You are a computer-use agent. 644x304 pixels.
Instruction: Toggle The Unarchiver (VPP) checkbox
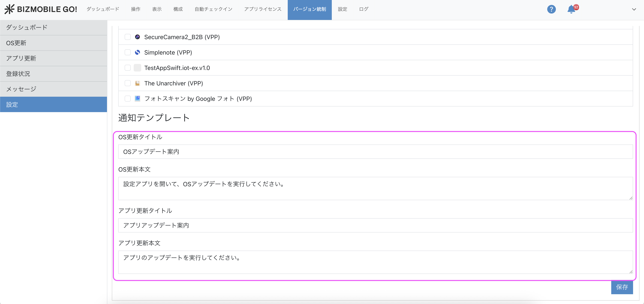[127, 83]
